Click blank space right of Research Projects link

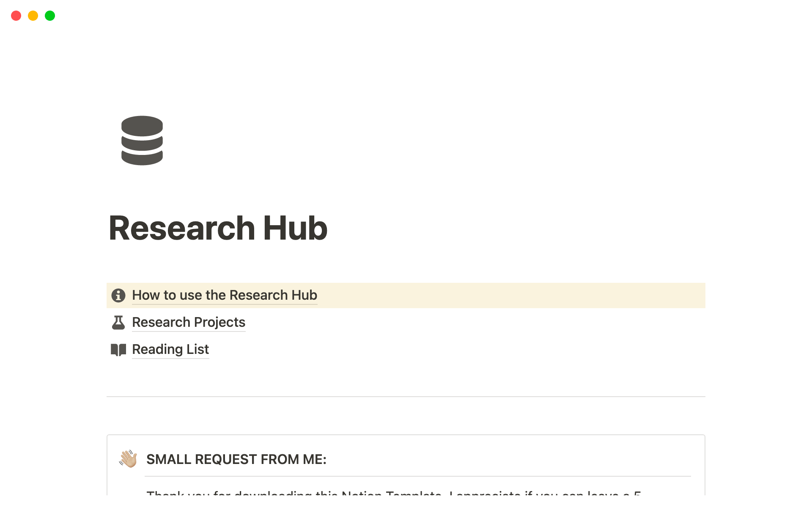pos(465,322)
